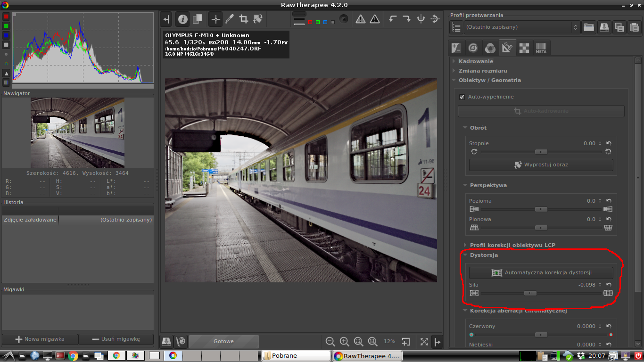Rotate image left with the arrow icon
This screenshot has width=644, height=362.
coord(392,19)
